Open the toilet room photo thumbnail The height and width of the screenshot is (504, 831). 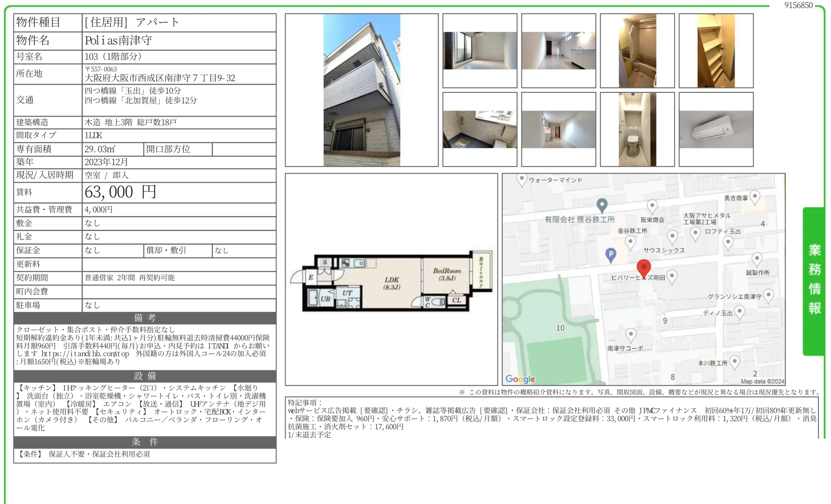click(637, 129)
